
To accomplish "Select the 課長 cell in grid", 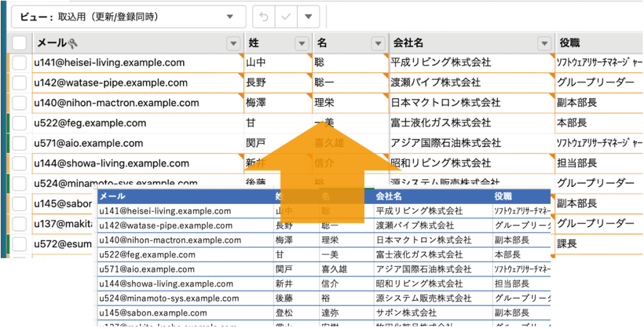I will [599, 243].
